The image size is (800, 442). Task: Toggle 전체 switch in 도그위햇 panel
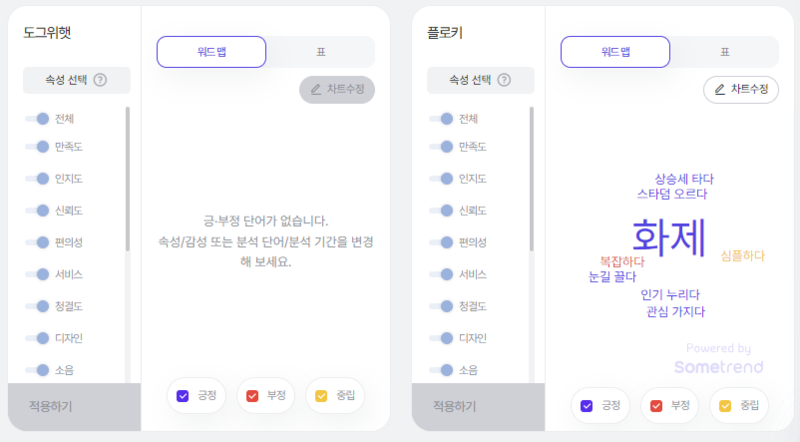(x=37, y=119)
